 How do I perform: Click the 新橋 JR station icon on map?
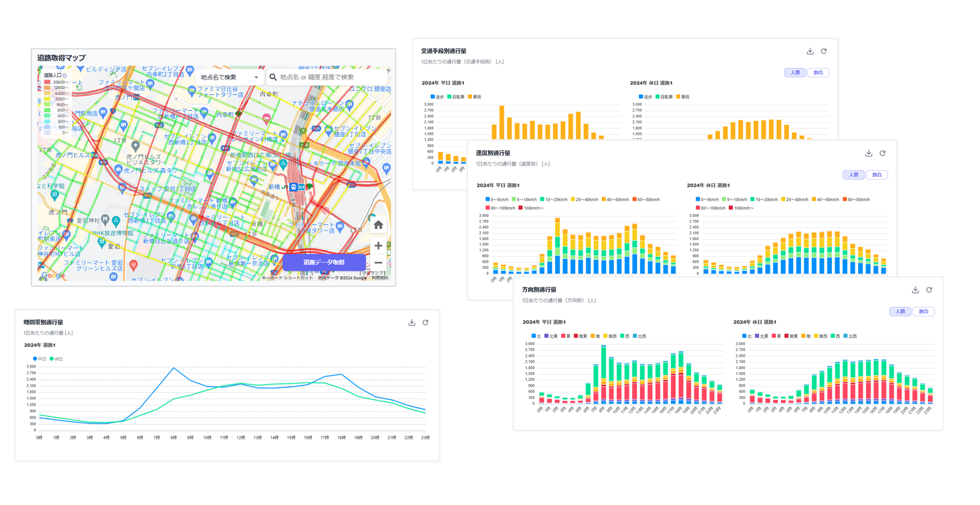294,187
